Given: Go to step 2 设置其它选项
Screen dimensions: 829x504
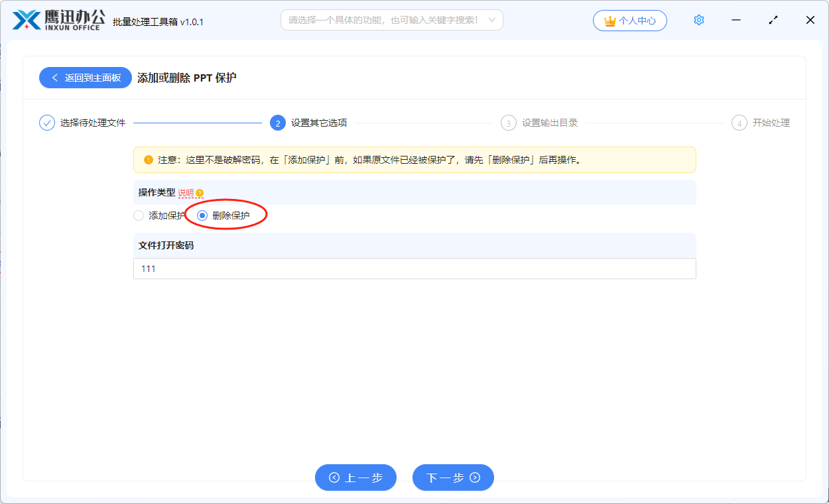Looking at the screenshot, I should click(308, 123).
